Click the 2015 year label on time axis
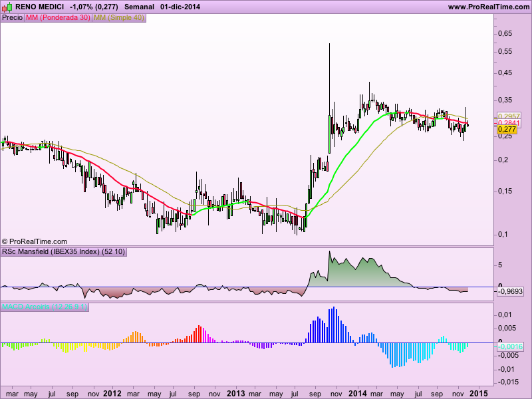This screenshot has height=399, width=532. (x=479, y=394)
